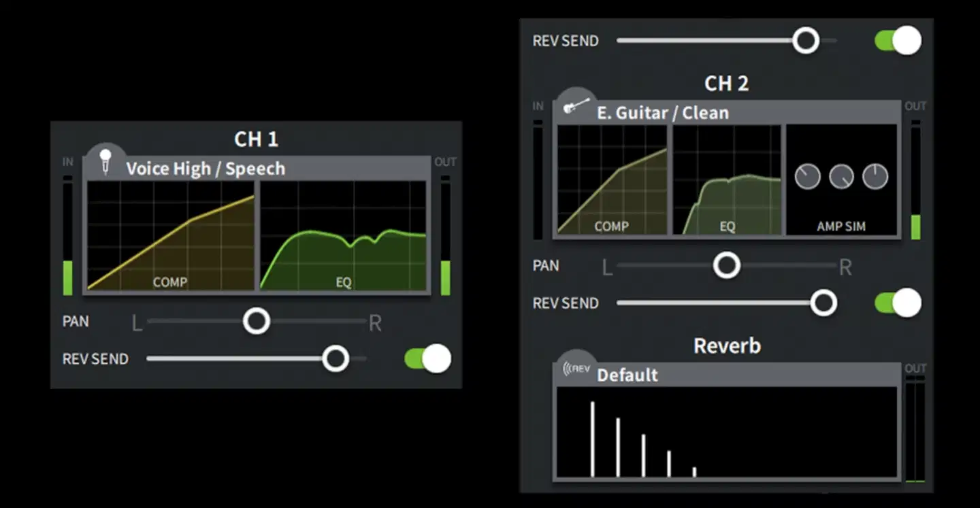Click the middle AMP SIM knob
This screenshot has height=508, width=980.
coord(841,177)
